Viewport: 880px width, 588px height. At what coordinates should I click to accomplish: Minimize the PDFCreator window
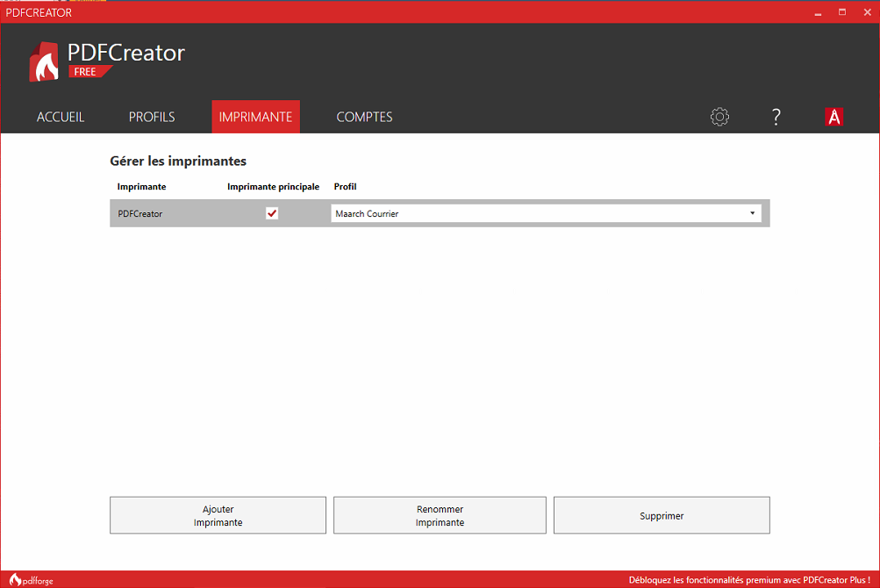coord(818,12)
